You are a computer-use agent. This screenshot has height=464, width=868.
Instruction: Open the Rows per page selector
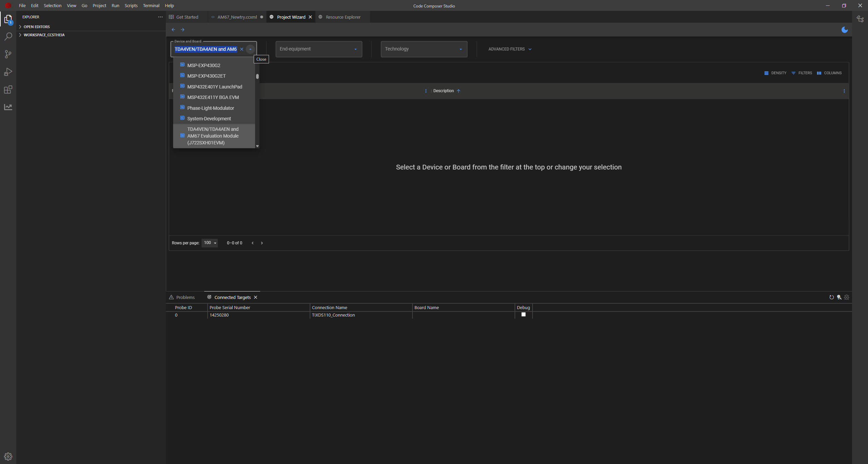(210, 243)
